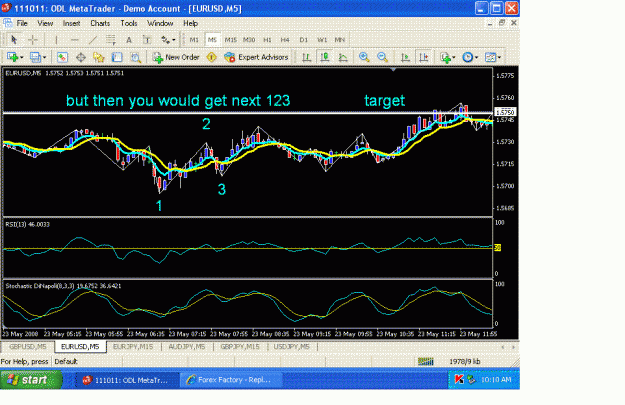Viewport: 625px width, 405px height.
Task: Open the Data Window
Action: [x=81, y=57]
